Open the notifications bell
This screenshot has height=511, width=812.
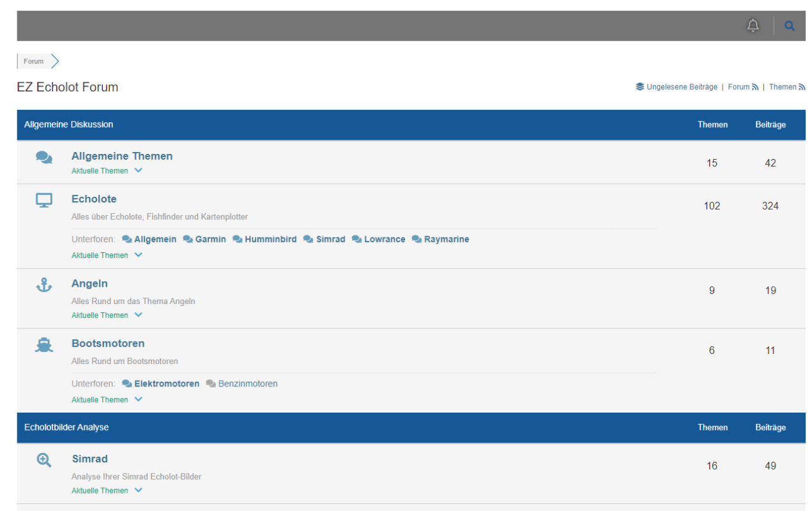click(x=753, y=26)
